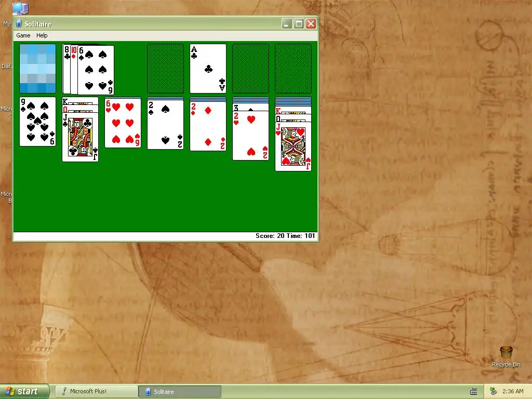This screenshot has width=532, height=399.
Task: Click the 10 of diamonds in waste pile
Action: [x=74, y=70]
